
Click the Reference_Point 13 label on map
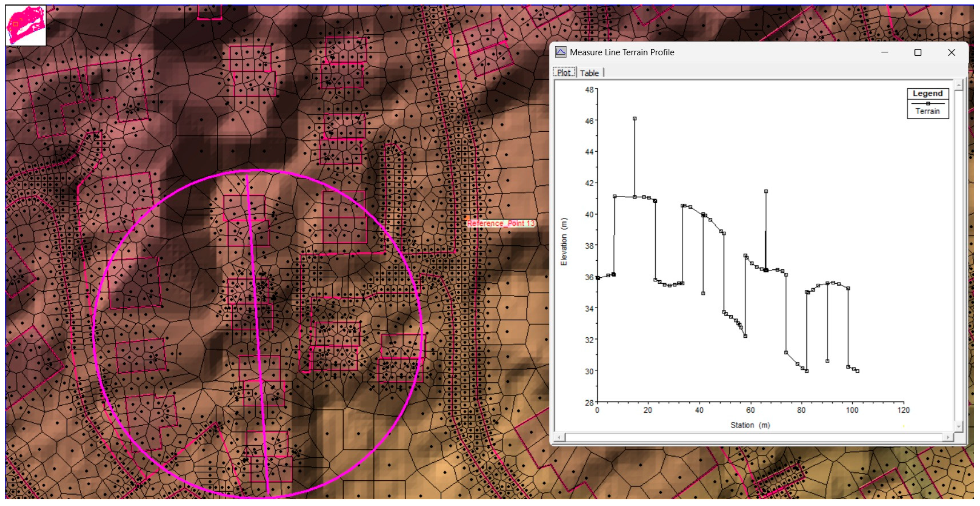click(x=501, y=223)
